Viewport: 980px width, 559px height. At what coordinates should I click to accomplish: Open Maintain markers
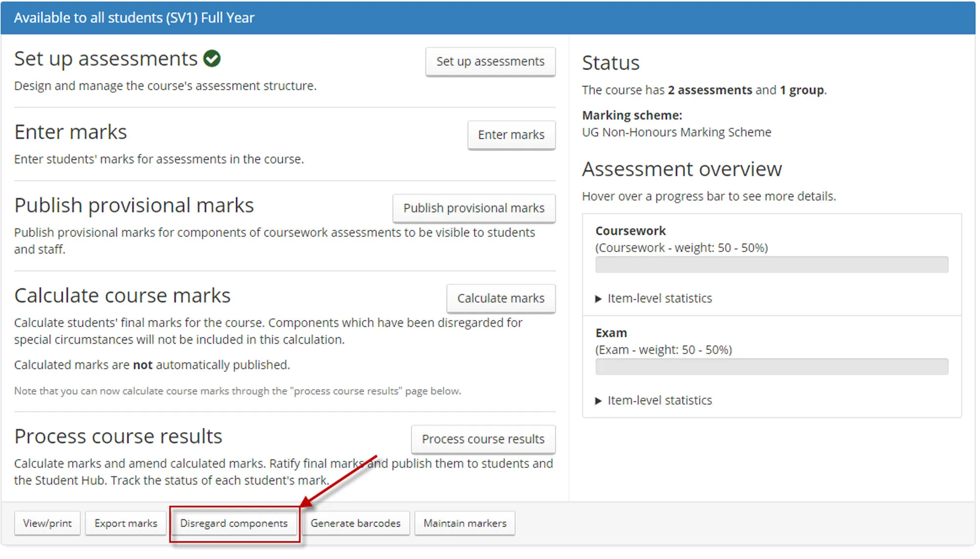coord(465,523)
